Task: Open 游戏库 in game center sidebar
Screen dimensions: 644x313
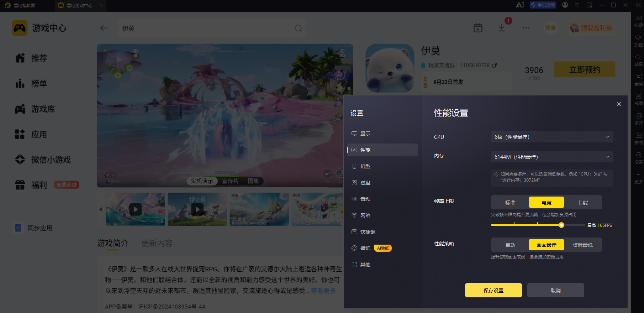Action: click(35, 109)
